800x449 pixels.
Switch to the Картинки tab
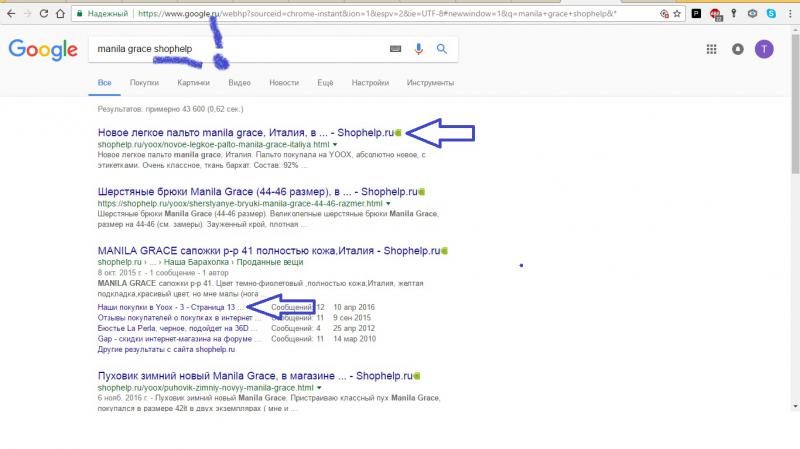coord(193,83)
